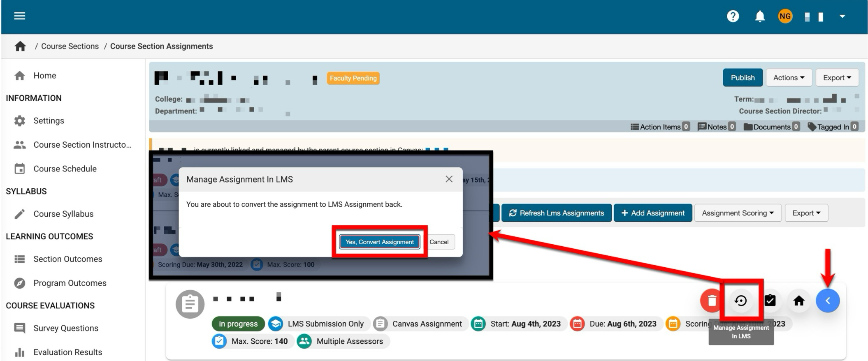Close the Manage Assignment In LMS dialog

tap(449, 179)
